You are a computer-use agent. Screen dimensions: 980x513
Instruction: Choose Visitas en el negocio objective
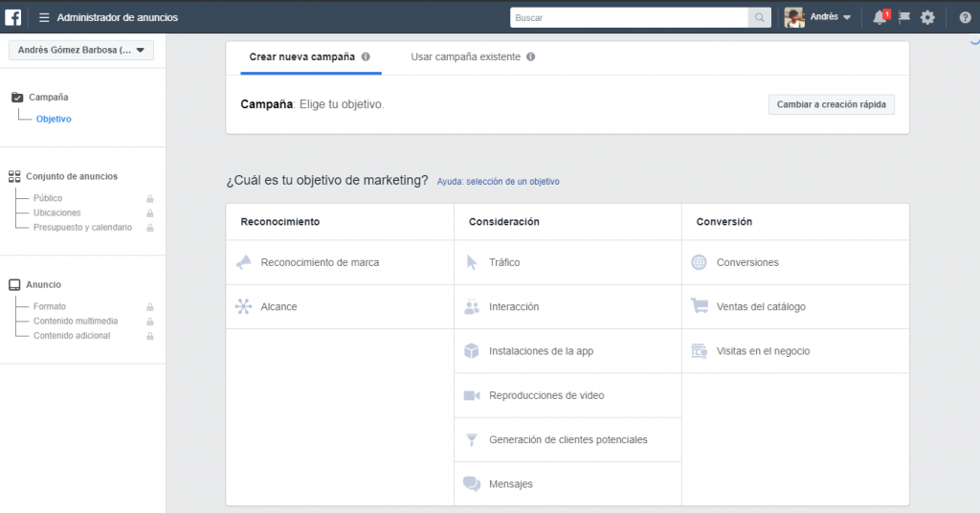click(795, 351)
